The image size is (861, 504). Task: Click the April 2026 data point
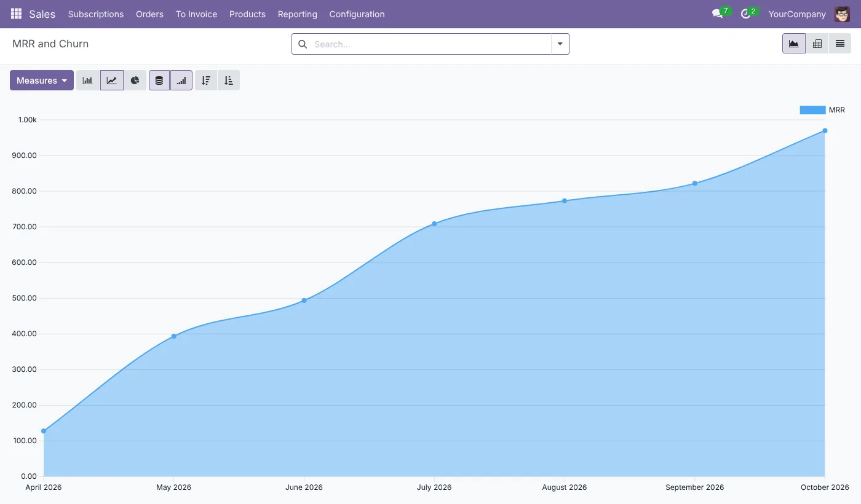(x=44, y=431)
